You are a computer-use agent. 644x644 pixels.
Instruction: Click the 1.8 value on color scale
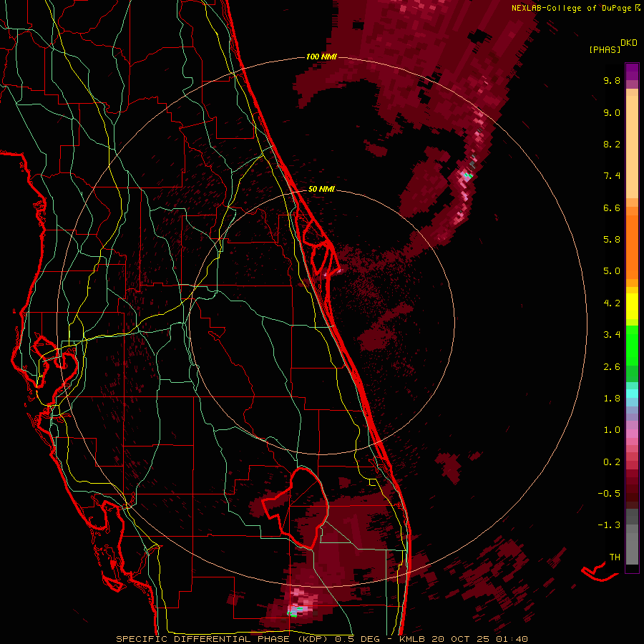pyautogui.click(x=612, y=399)
